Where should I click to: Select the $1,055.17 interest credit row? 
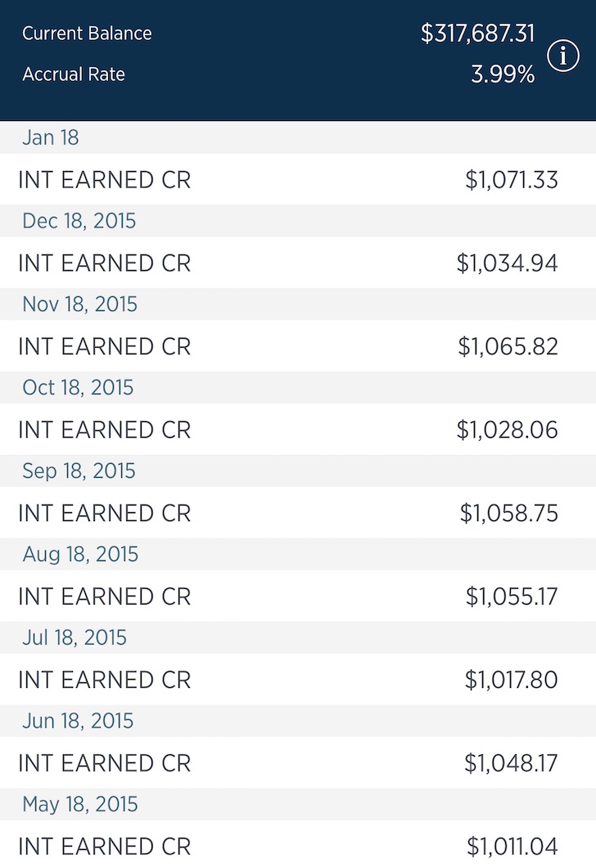[298, 596]
